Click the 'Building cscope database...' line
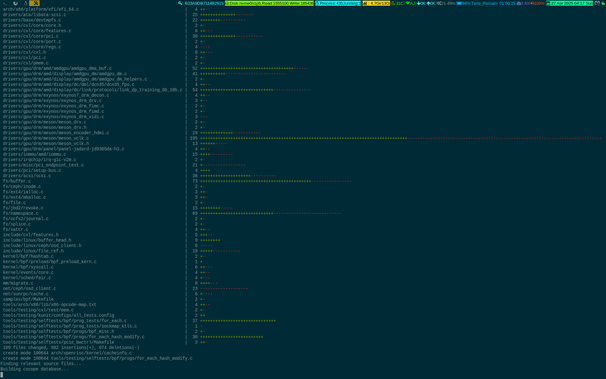The image size is (606, 379). coord(34,369)
